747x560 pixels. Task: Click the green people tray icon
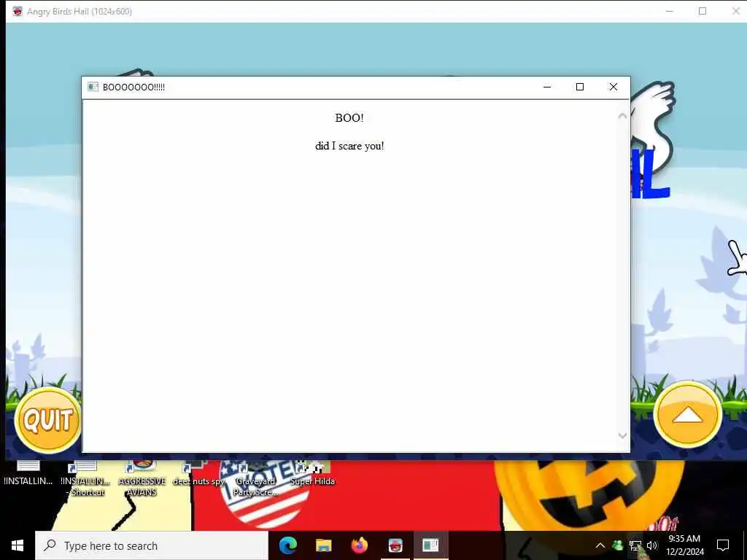[x=617, y=545]
